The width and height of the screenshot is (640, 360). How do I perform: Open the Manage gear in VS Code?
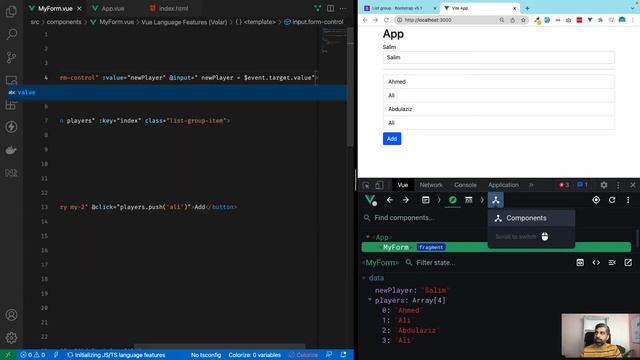pos(11,338)
